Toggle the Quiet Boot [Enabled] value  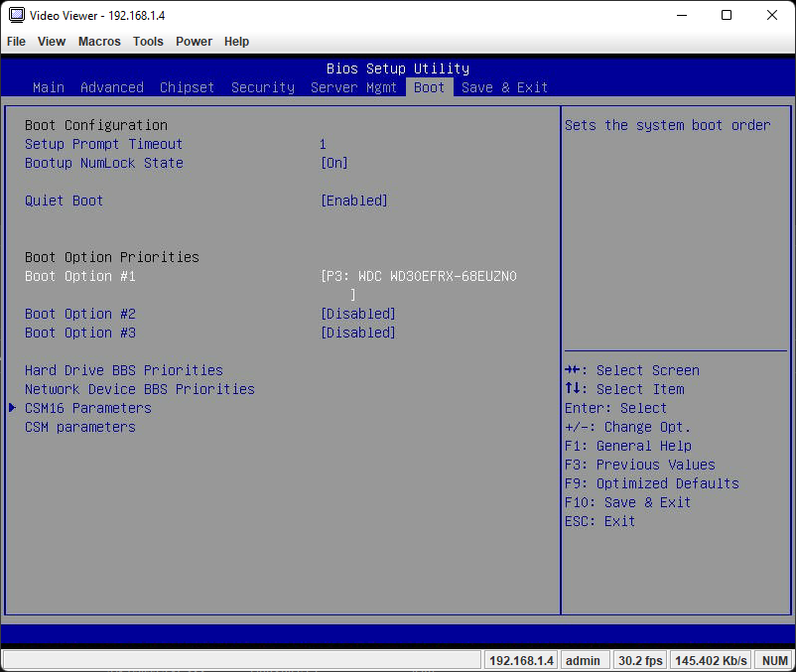(354, 201)
